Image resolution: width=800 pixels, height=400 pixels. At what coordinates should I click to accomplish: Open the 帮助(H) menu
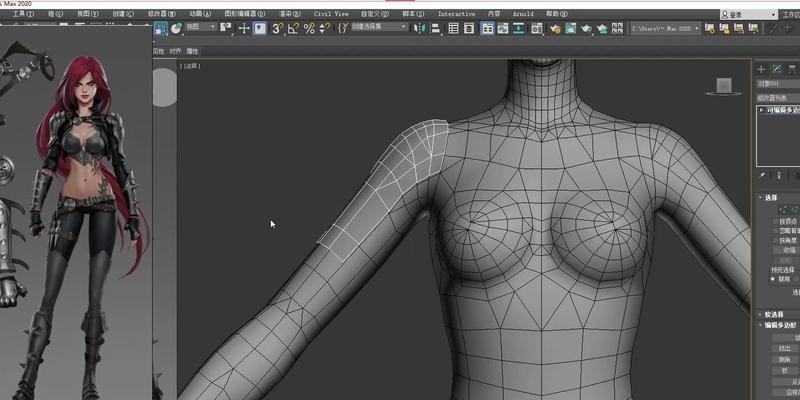[x=557, y=14]
